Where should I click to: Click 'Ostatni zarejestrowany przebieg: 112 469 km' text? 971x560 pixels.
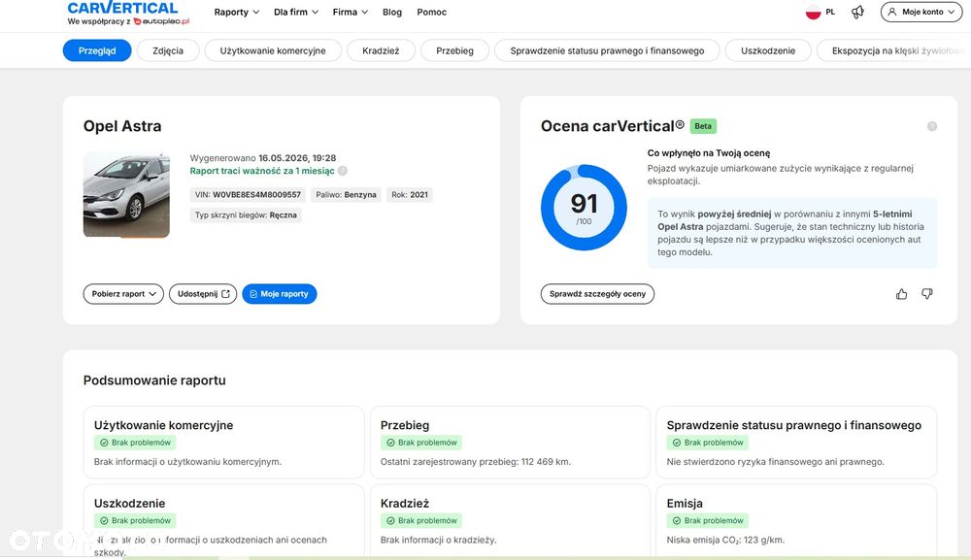coord(476,462)
